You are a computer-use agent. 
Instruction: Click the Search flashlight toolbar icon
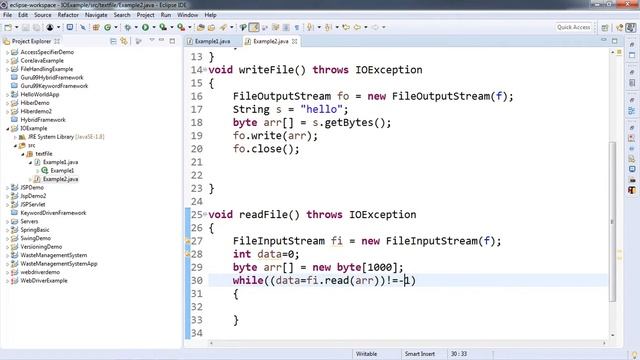[223, 27]
